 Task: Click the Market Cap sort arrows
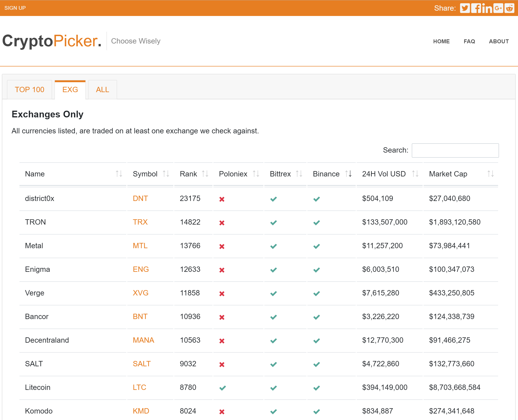(490, 174)
